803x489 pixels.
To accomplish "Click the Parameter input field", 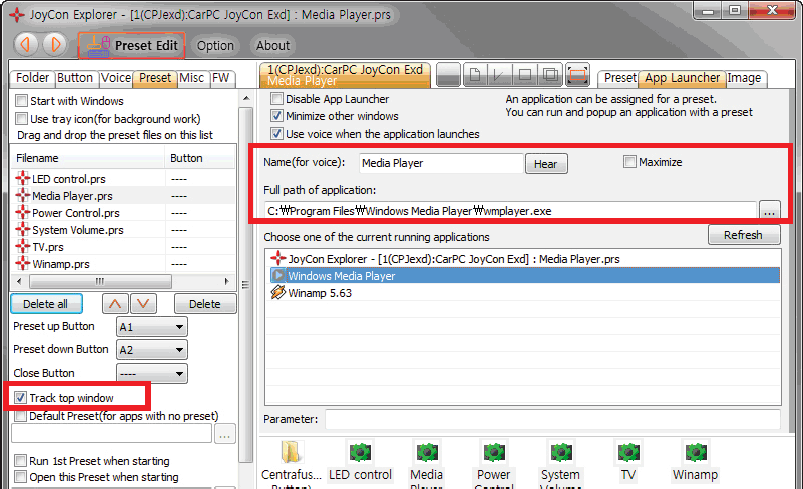I will tap(553, 419).
